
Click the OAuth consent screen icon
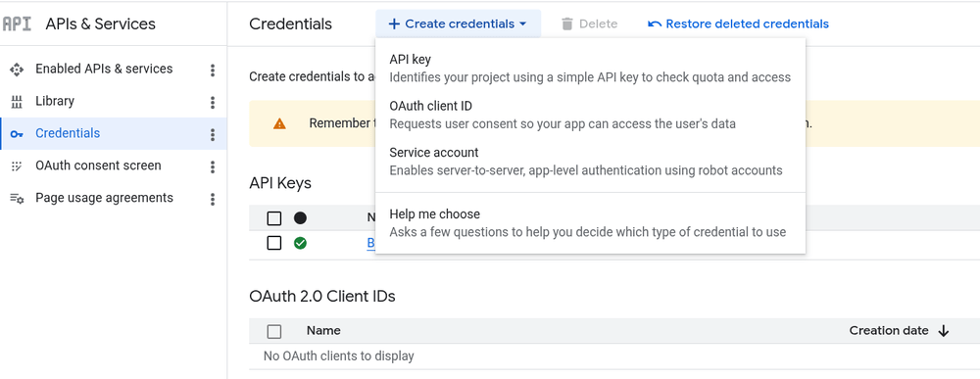pyautogui.click(x=17, y=166)
